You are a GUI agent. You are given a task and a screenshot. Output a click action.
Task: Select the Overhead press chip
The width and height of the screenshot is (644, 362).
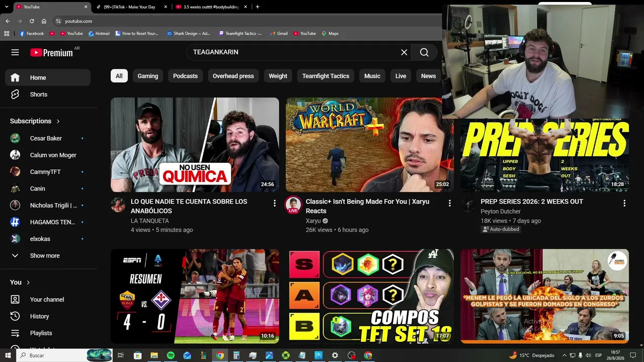pos(233,76)
